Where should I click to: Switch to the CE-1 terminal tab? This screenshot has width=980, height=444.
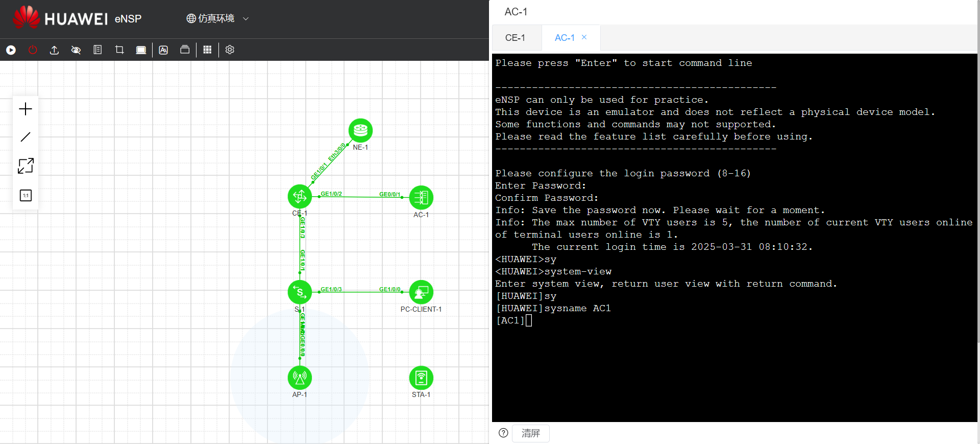515,38
